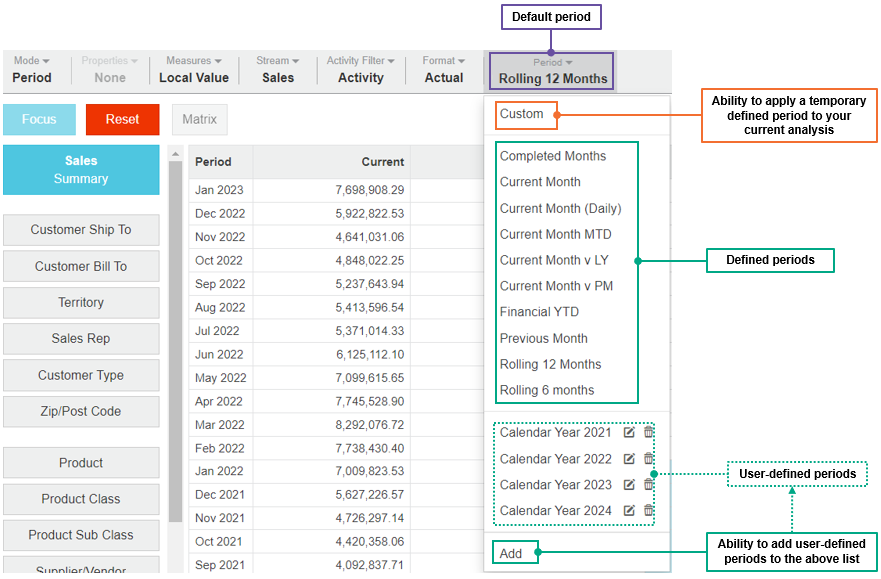
Task: Click the sidebar scroll-up arrow
Action: coord(175,153)
